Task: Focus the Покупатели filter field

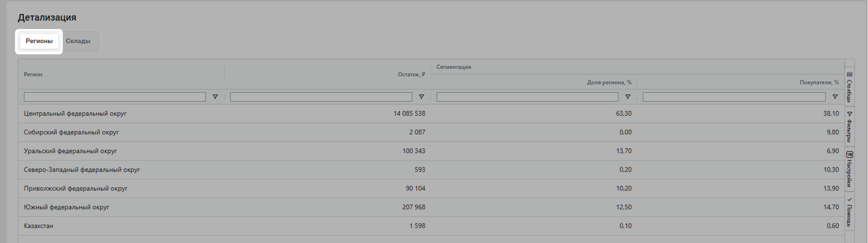Action: pyautogui.click(x=734, y=97)
